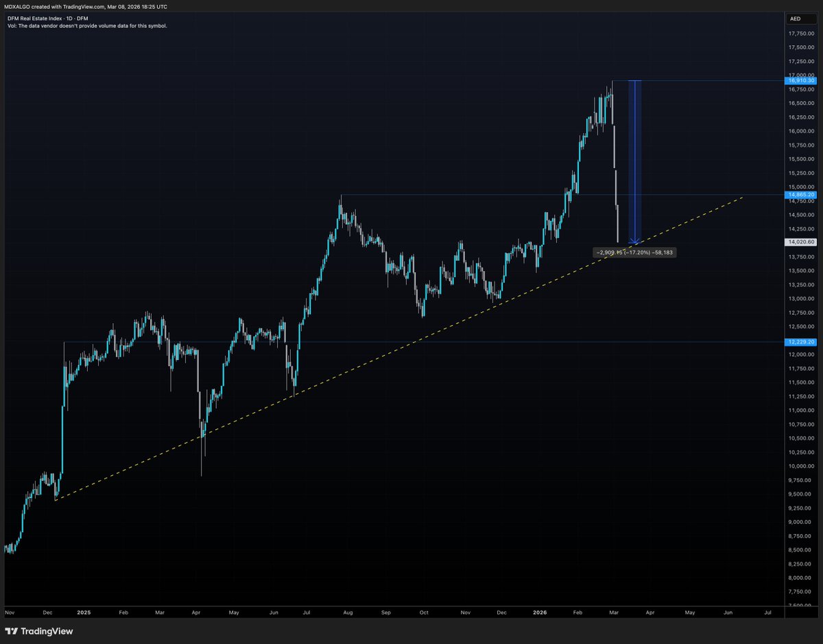Click 10,000.00 on the price axis

click(801, 466)
